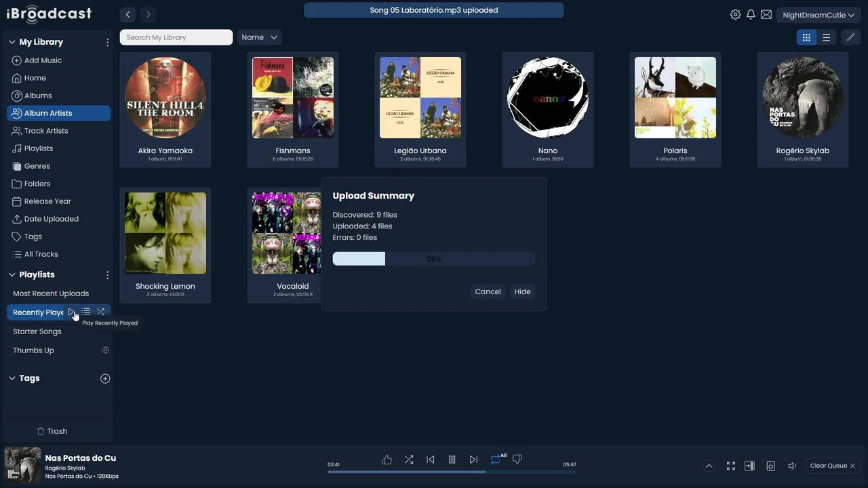
Task: Open the Fishmans artist card
Action: (293, 110)
